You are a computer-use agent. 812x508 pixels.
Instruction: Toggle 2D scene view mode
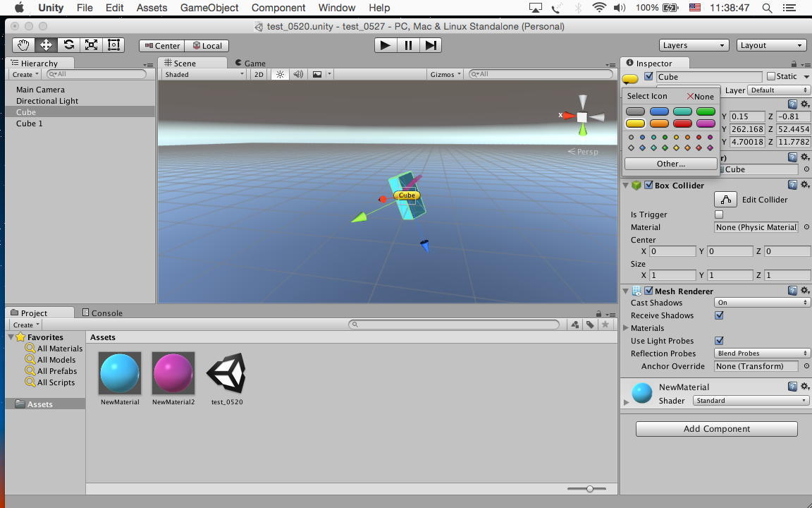pos(259,74)
